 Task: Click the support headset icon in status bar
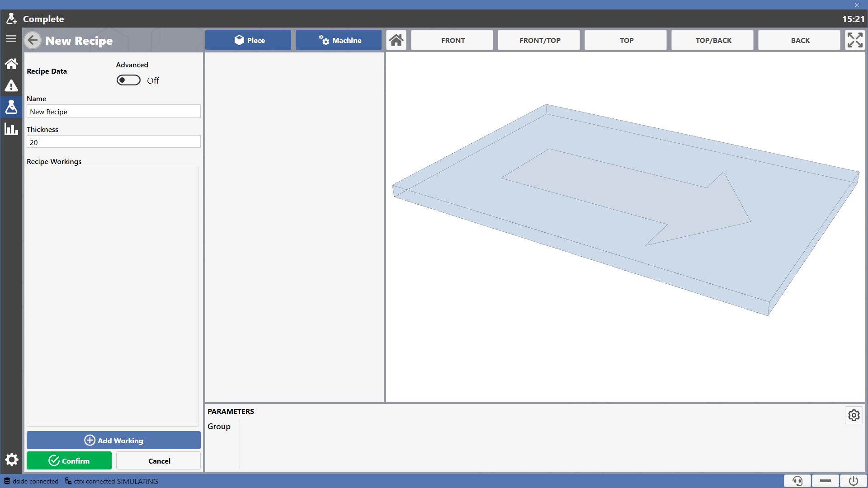tap(797, 481)
